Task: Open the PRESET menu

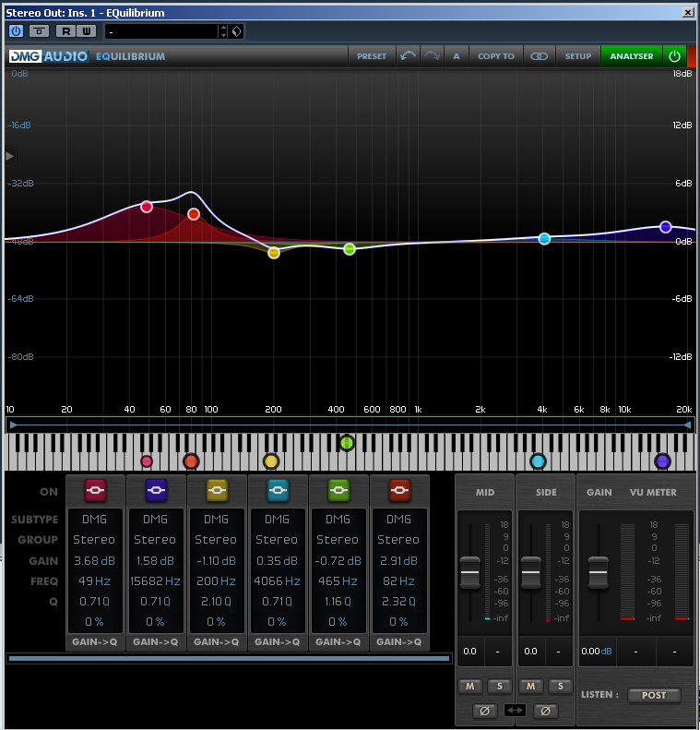Action: point(372,56)
